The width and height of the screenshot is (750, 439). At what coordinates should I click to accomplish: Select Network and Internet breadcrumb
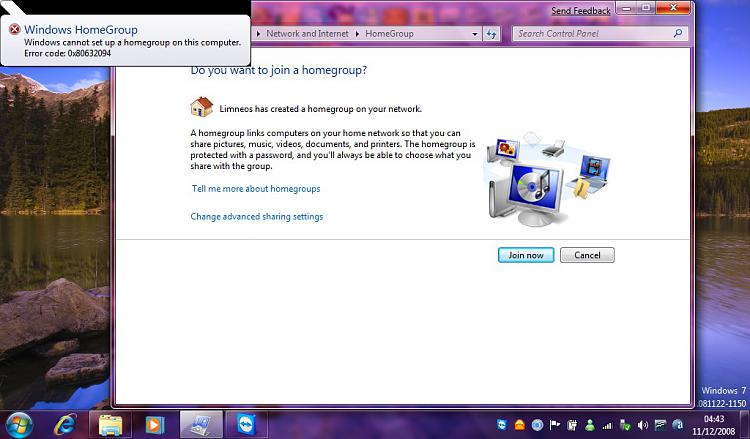coord(307,33)
